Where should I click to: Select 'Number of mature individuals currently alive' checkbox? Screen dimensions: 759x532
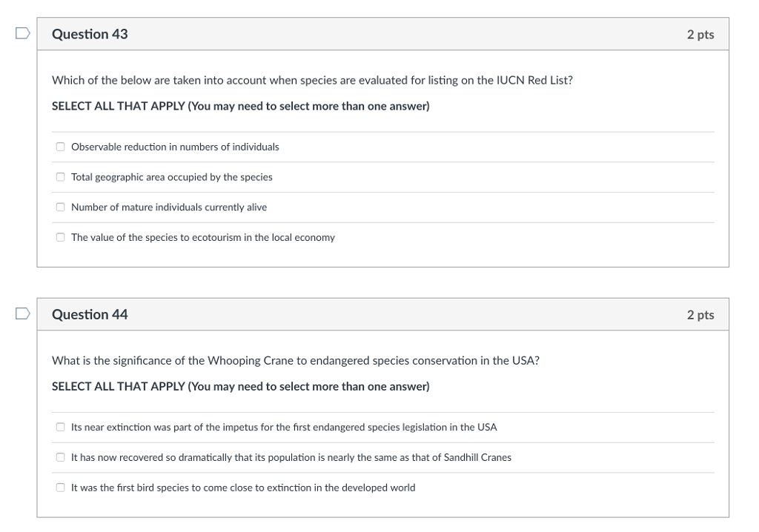pos(61,207)
